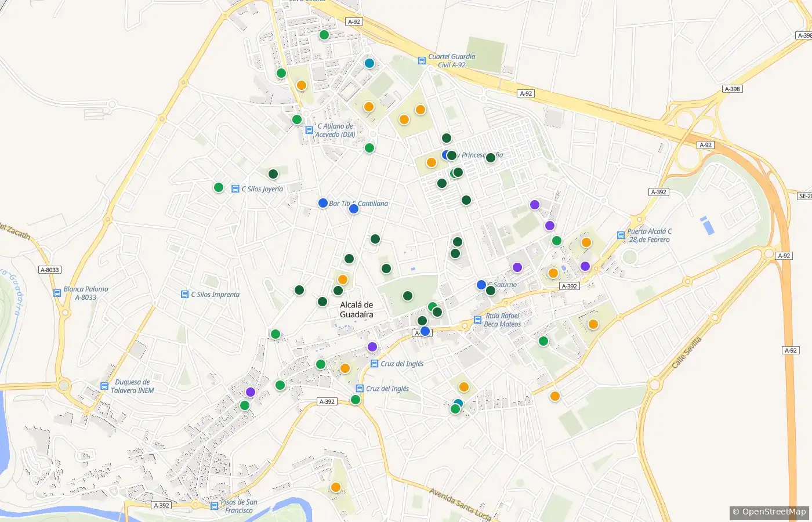Open the Puerta Alcalá C 28 de Febrero stop icon
Image resolution: width=812 pixels, height=522 pixels.
tap(621, 235)
